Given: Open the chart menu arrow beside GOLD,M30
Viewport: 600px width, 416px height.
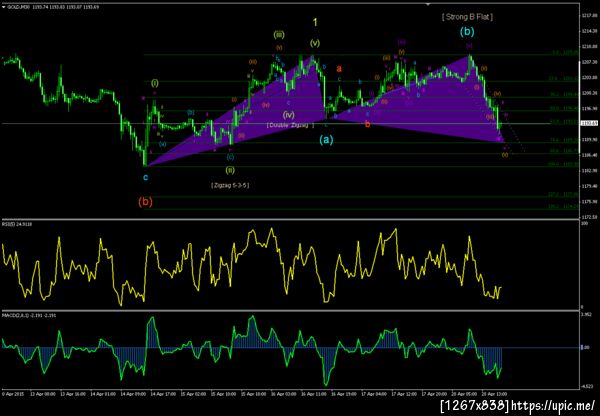Looking at the screenshot, I should [x=3, y=7].
